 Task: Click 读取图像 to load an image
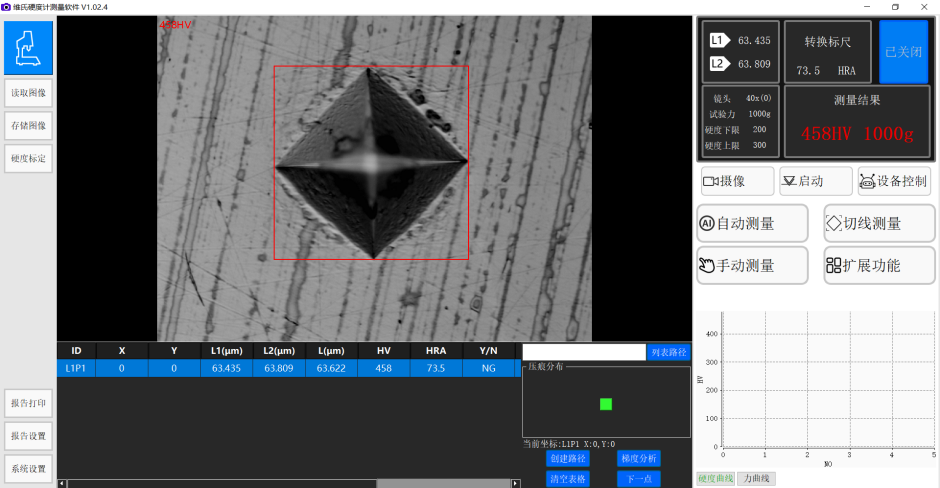coord(28,93)
